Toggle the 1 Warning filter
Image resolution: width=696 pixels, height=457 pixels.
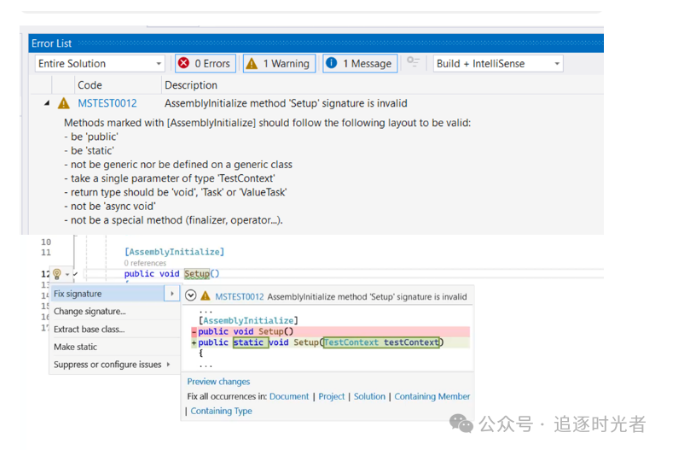click(279, 63)
